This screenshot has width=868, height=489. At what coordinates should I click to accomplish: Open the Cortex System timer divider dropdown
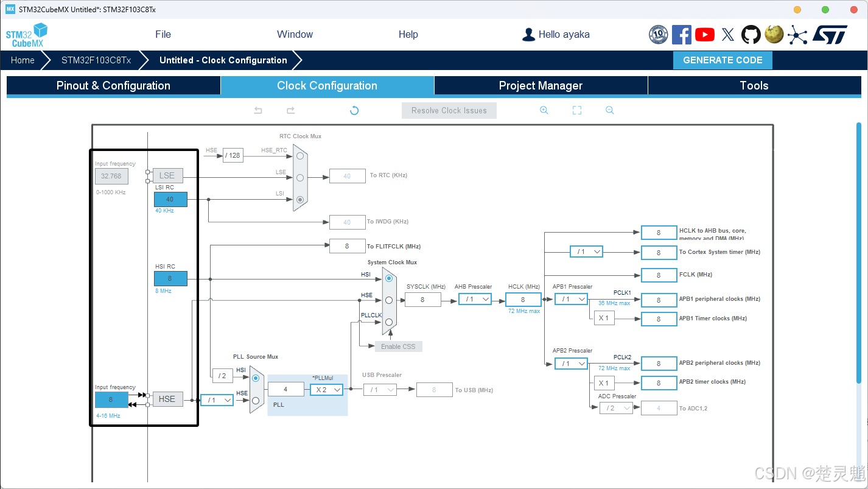click(586, 252)
